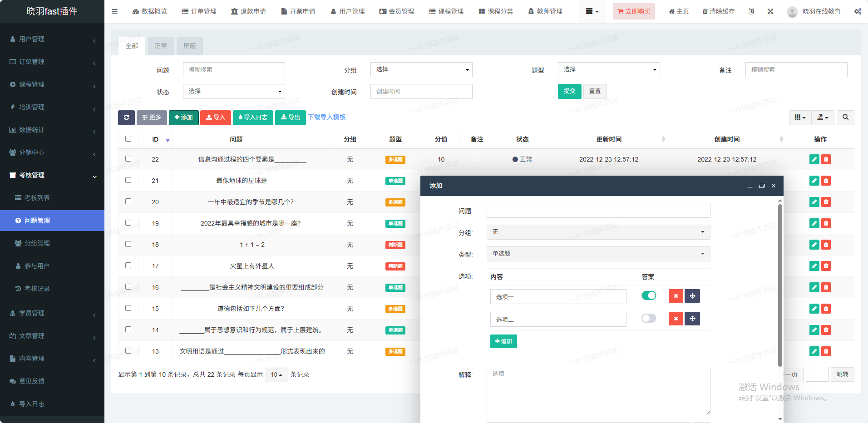Enable the answer switch for 选项二

[649, 319]
